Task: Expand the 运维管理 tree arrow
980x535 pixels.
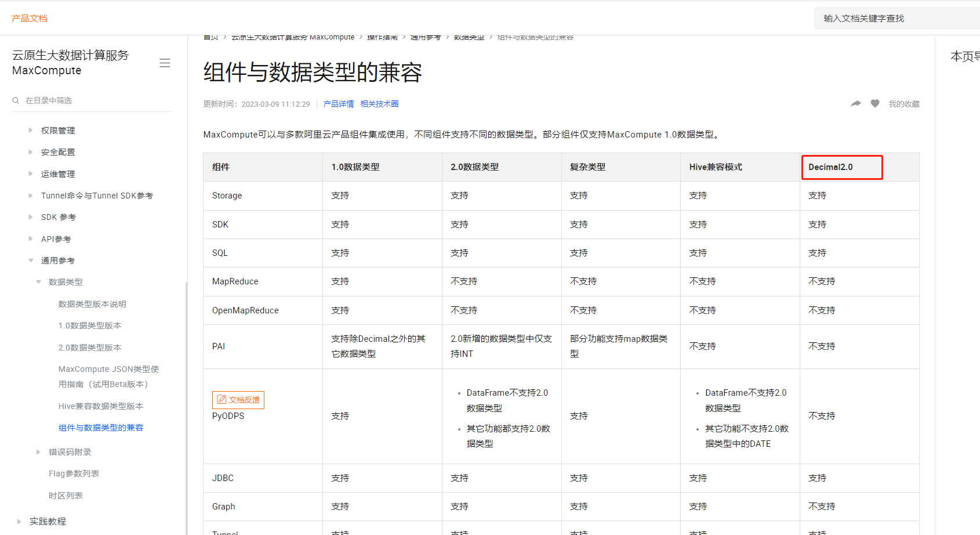Action: [x=31, y=173]
